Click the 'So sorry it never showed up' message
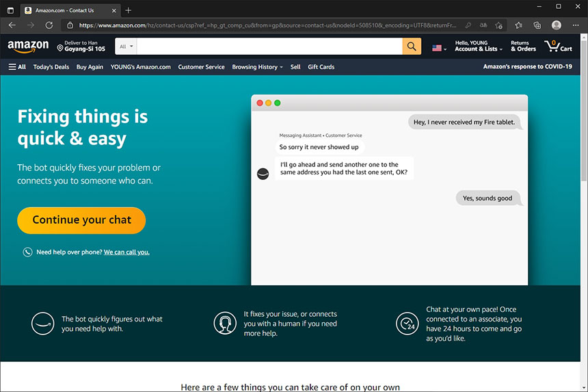The height and width of the screenshot is (392, 588). point(319,147)
